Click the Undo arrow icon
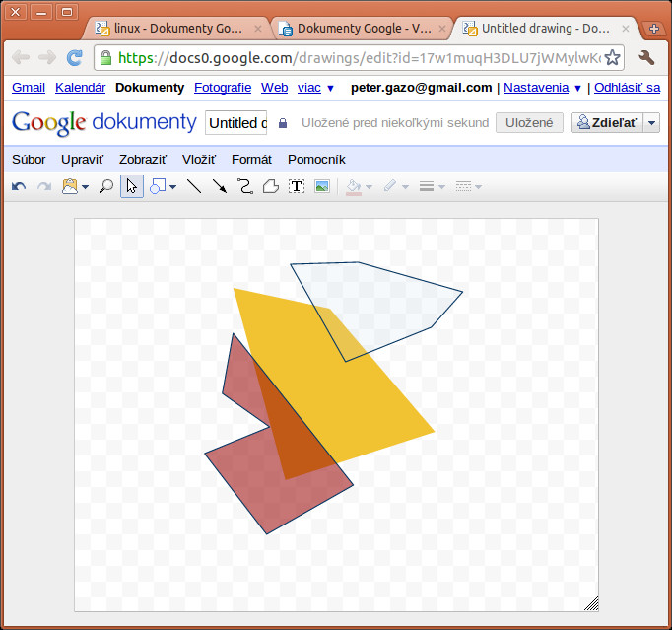672x630 pixels. tap(19, 186)
